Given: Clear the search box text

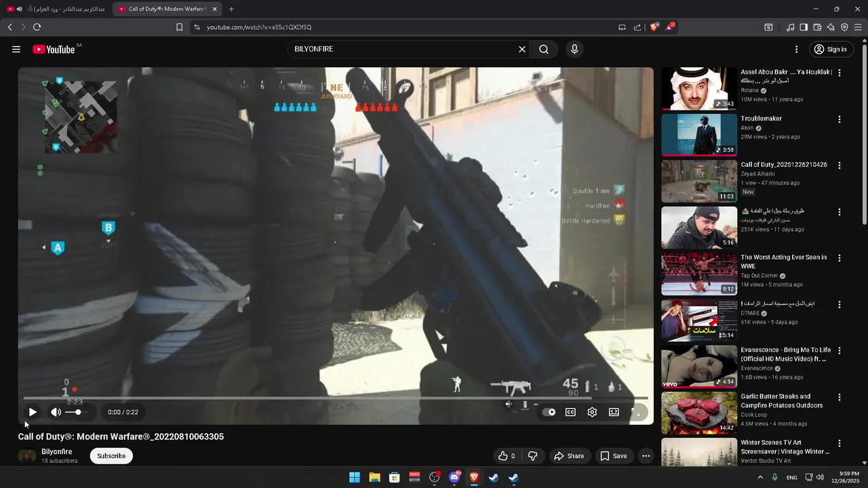Looking at the screenshot, I should point(522,49).
